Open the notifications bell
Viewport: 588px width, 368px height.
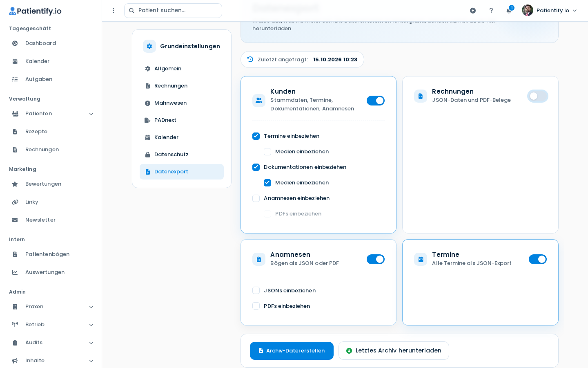(x=509, y=11)
